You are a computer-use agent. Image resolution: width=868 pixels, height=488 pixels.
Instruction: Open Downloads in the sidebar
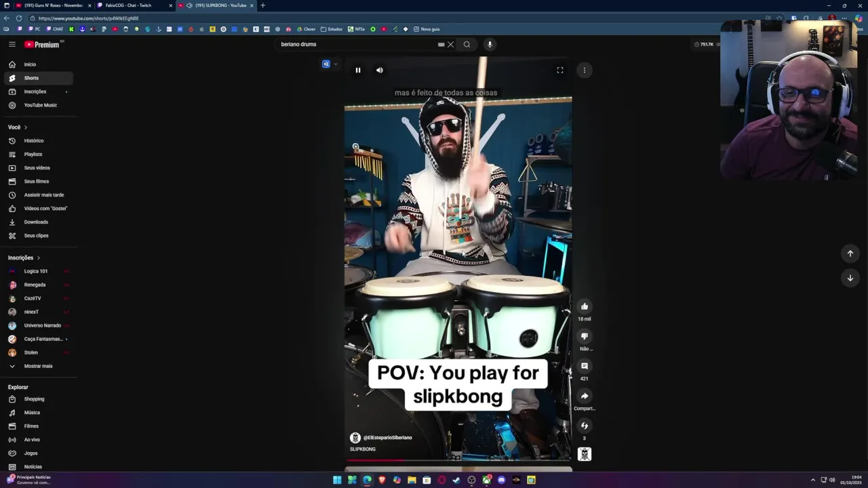38,222
